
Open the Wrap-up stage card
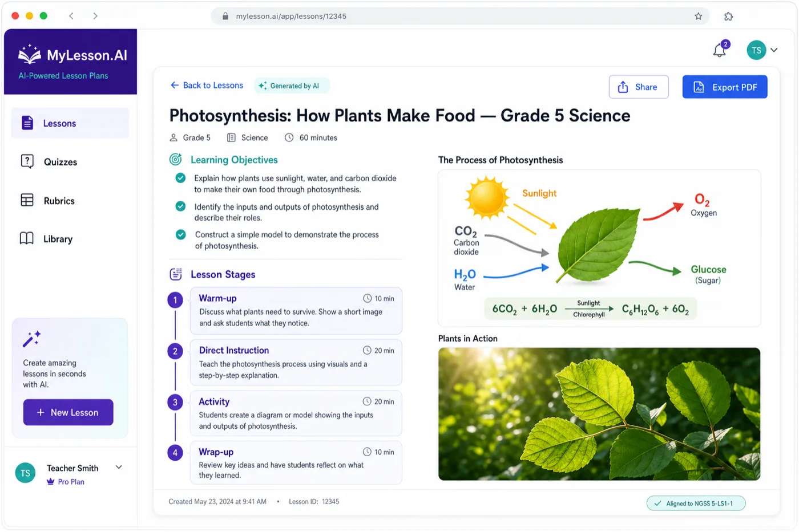(x=296, y=462)
